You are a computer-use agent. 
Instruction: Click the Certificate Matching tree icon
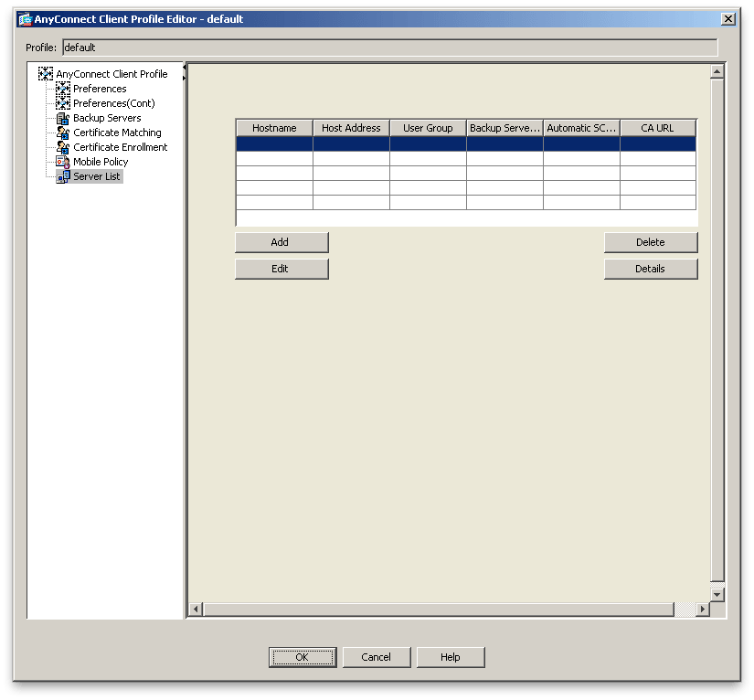pos(62,133)
